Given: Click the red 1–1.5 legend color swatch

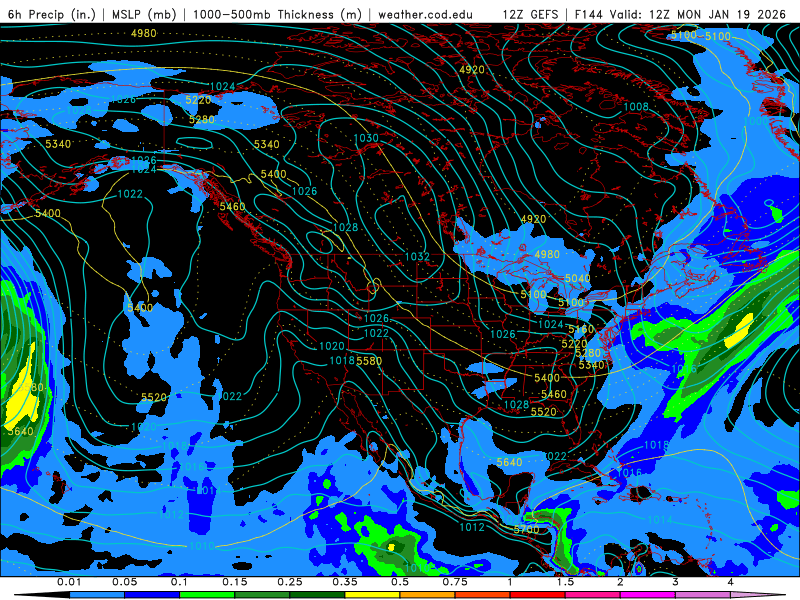Looking at the screenshot, I should [538, 595].
